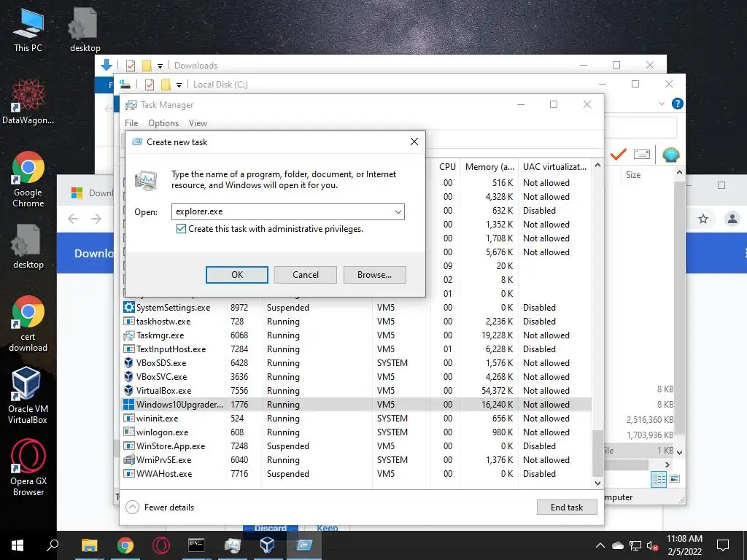Viewport: 747px width, 560px height.
Task: Open Chrome profile avatar icon
Action: click(x=731, y=219)
